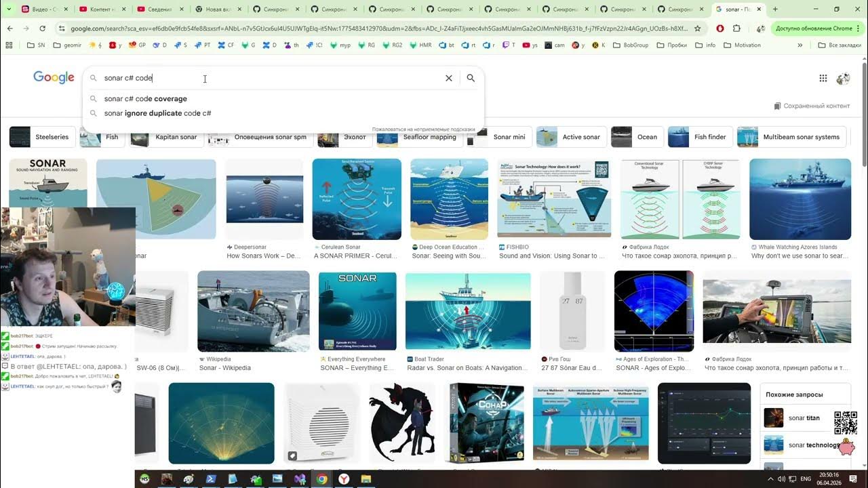Bookmark this page with the star icon
Image resolution: width=868 pixels, height=488 pixels.
click(697, 28)
